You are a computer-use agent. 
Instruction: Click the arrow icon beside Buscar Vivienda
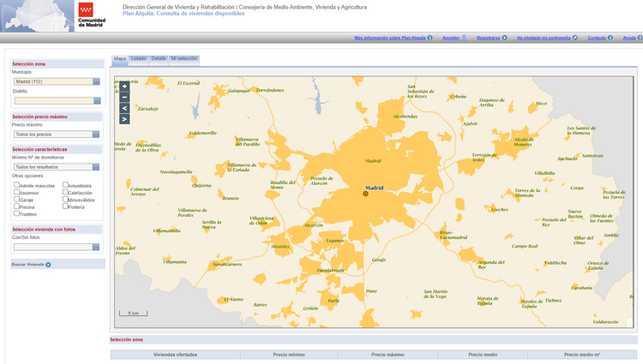click(x=48, y=265)
